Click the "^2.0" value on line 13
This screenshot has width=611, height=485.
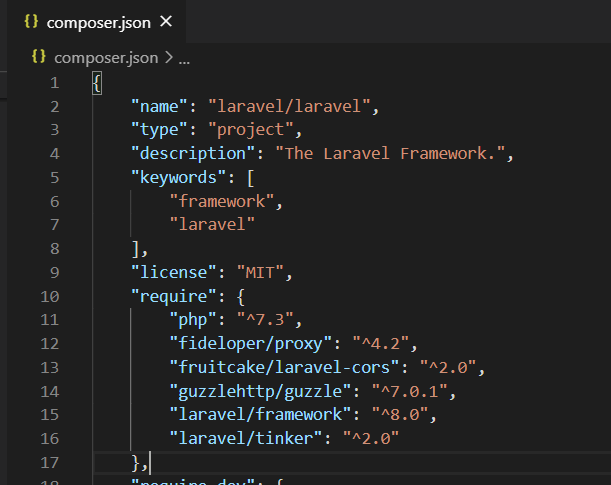click(x=448, y=368)
